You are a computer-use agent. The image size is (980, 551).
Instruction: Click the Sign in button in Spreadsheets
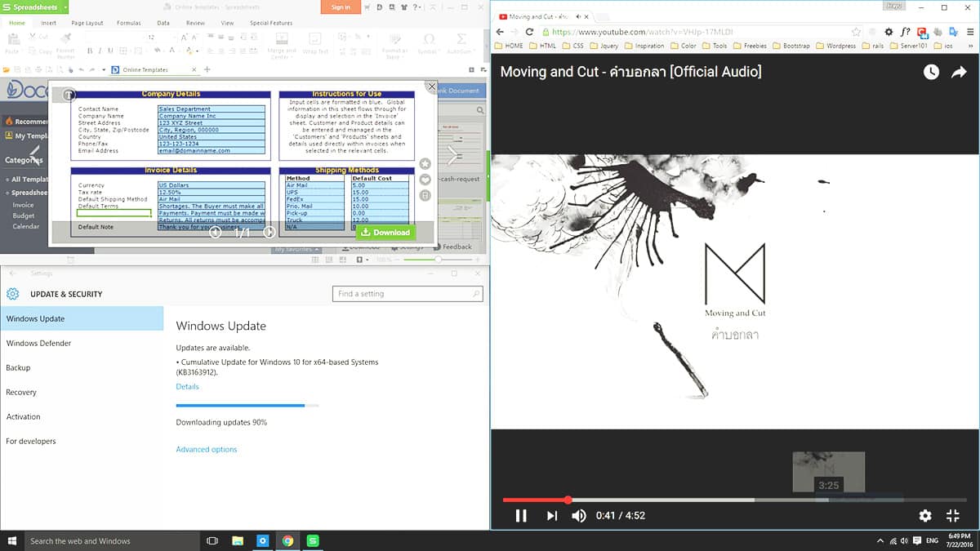point(341,7)
